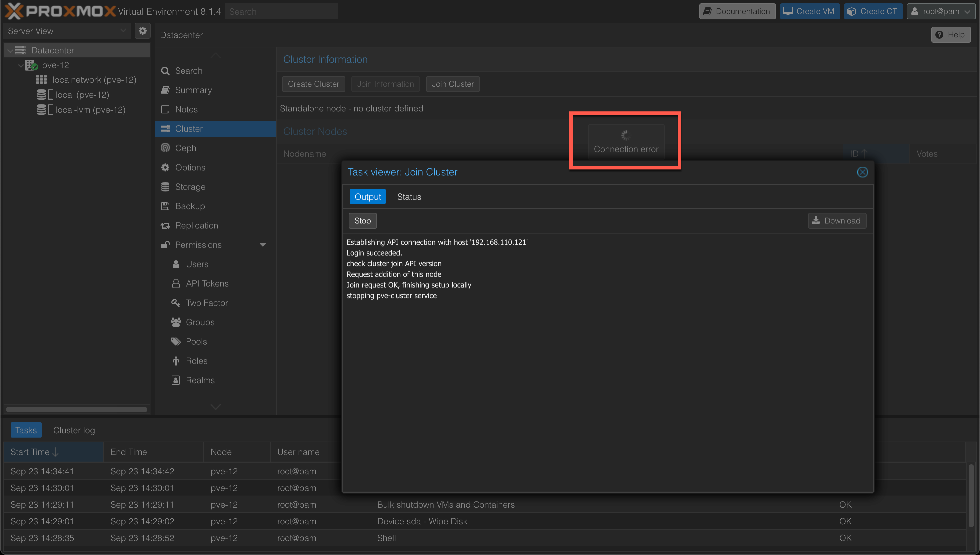The height and width of the screenshot is (555, 980).
Task: Click the local-lvm storage disk icon
Action: pyautogui.click(x=41, y=110)
